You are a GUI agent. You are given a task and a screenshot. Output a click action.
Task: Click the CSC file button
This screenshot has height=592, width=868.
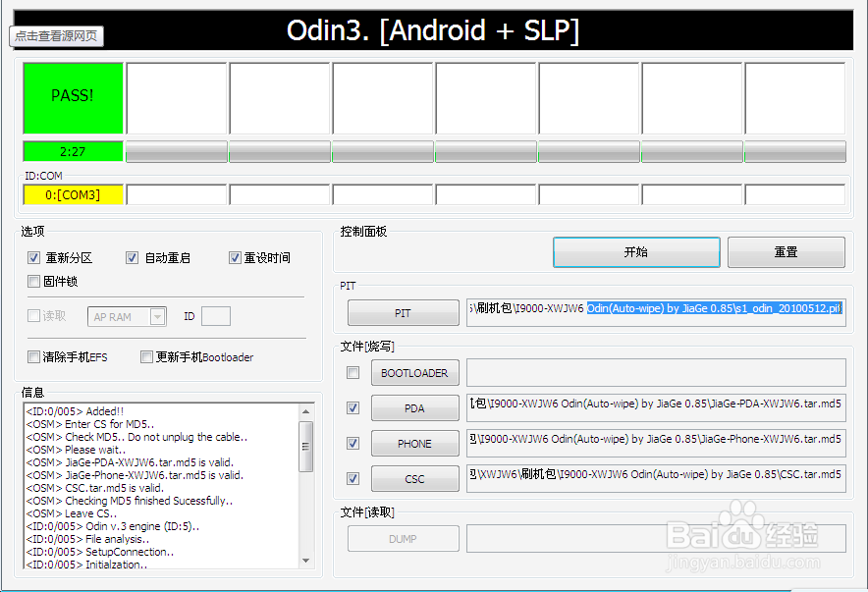414,479
